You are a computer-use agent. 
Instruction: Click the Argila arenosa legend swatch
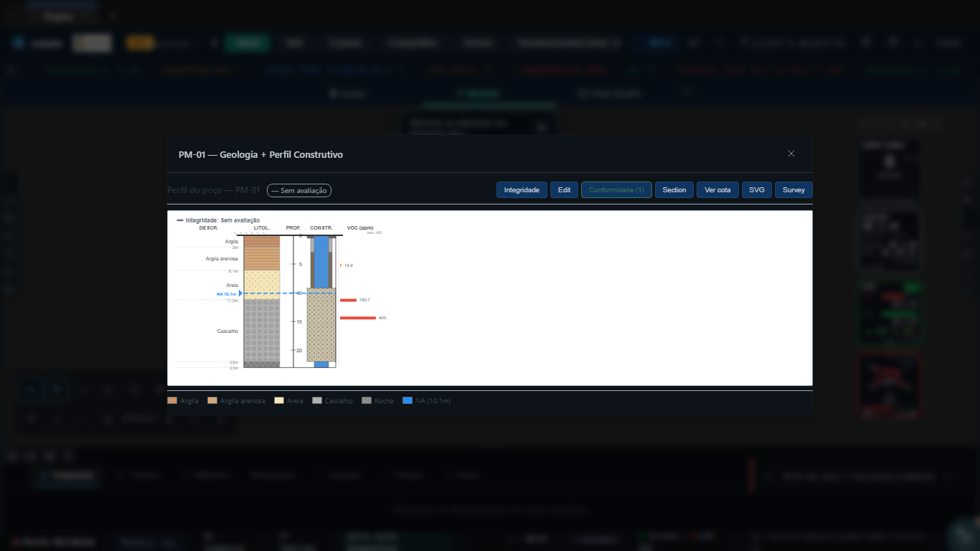click(212, 401)
